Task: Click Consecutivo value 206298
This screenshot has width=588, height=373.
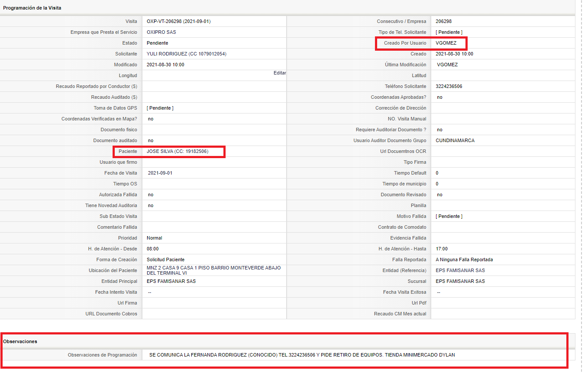Action: tap(443, 21)
